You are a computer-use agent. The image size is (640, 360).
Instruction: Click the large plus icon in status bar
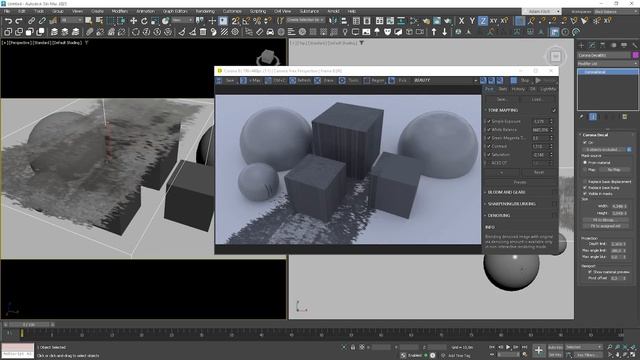[x=539, y=350]
